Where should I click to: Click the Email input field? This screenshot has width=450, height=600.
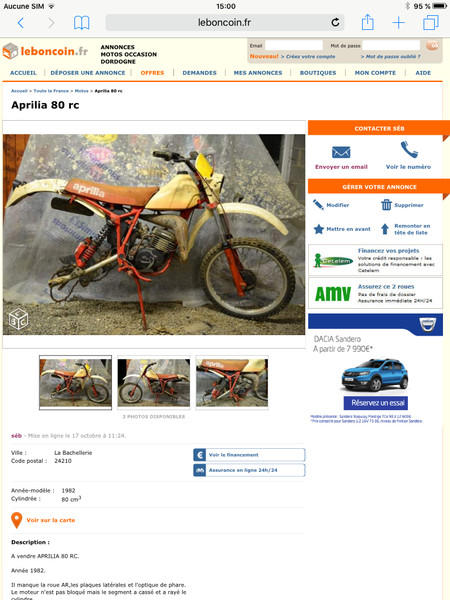pos(294,46)
